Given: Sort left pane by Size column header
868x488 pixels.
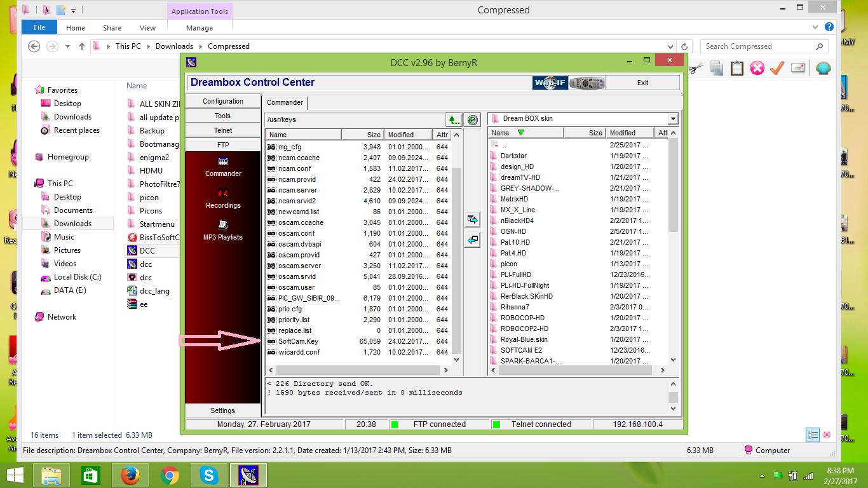Looking at the screenshot, I should (x=362, y=134).
